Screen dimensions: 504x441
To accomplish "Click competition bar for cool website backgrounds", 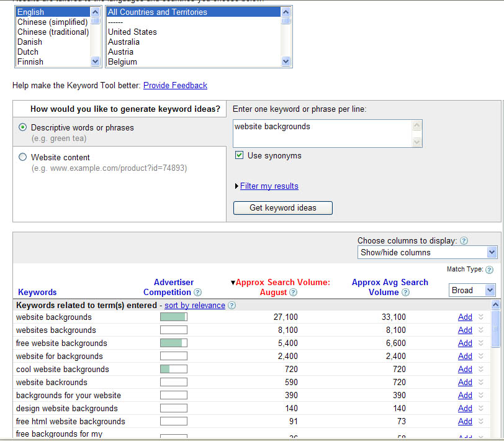I will pos(173,370).
